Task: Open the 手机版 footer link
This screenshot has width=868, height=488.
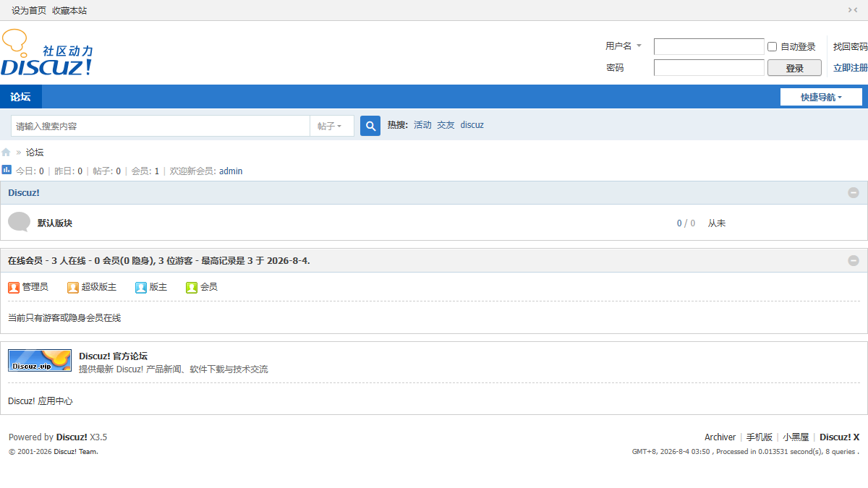Action: coord(759,437)
